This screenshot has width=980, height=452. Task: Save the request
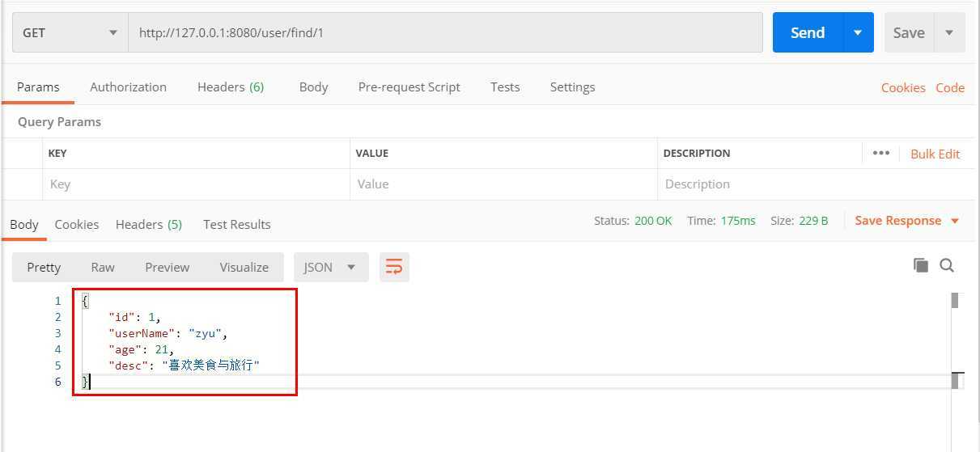pyautogui.click(x=909, y=33)
